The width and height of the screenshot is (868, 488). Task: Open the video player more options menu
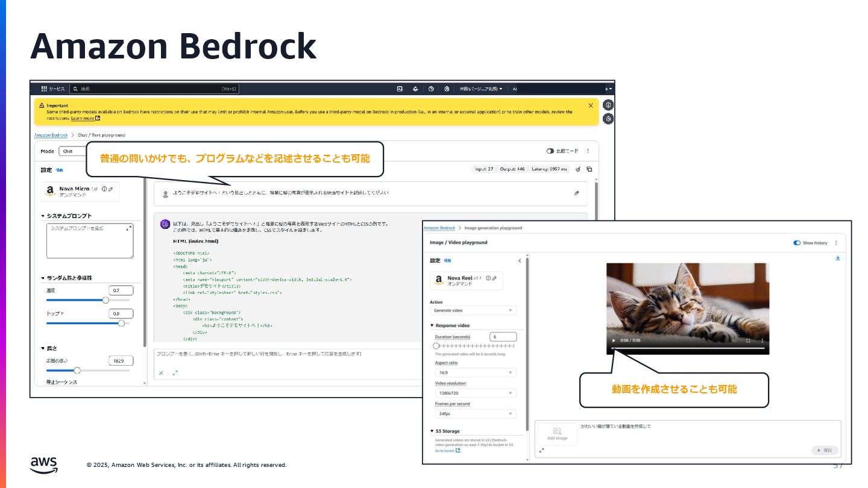point(762,340)
